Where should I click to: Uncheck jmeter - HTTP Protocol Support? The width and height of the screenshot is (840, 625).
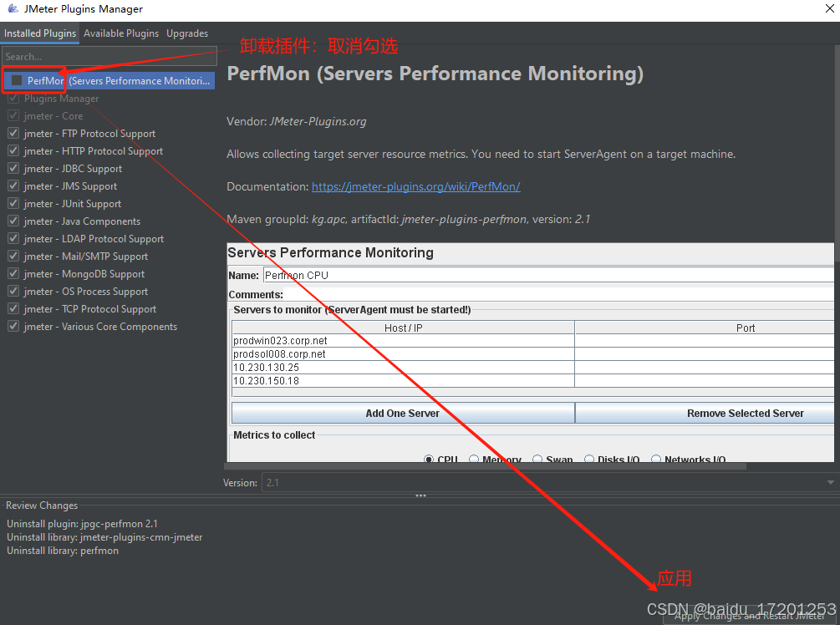pyautogui.click(x=14, y=151)
